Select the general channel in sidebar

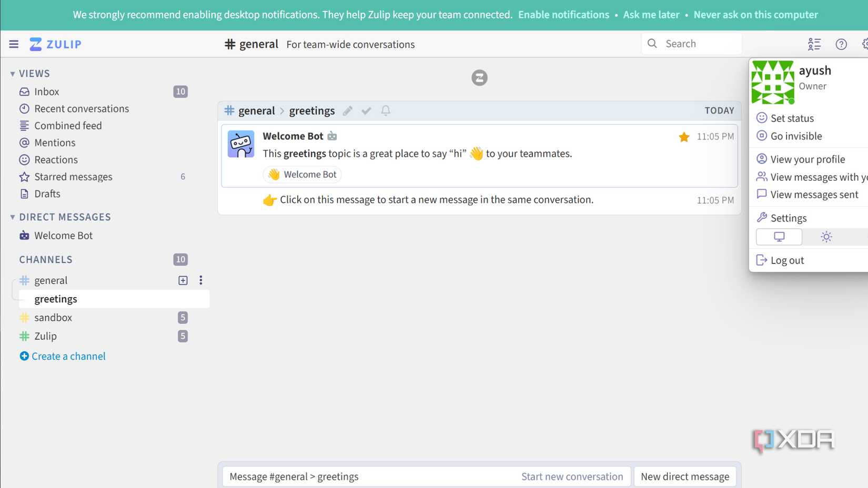(51, 280)
